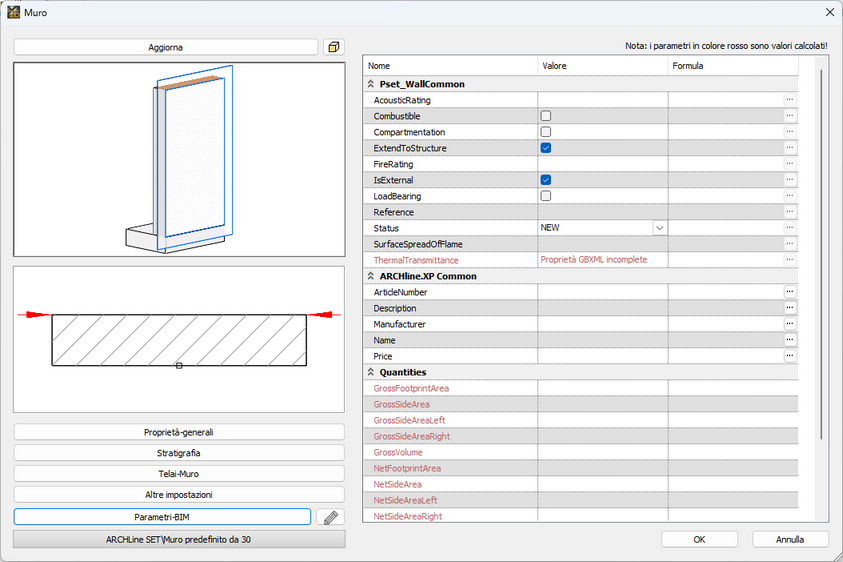Click the 'Proprietà GBXML incomplete' value
843x562 pixels.
(x=594, y=260)
